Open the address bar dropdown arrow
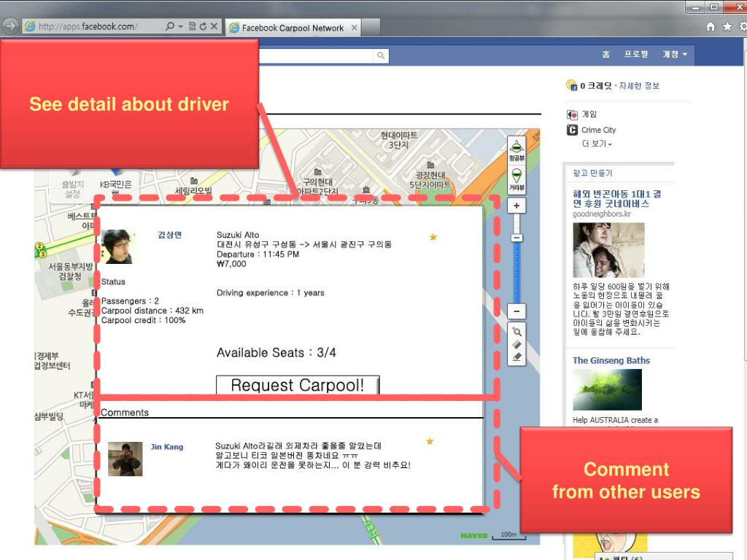 click(181, 27)
